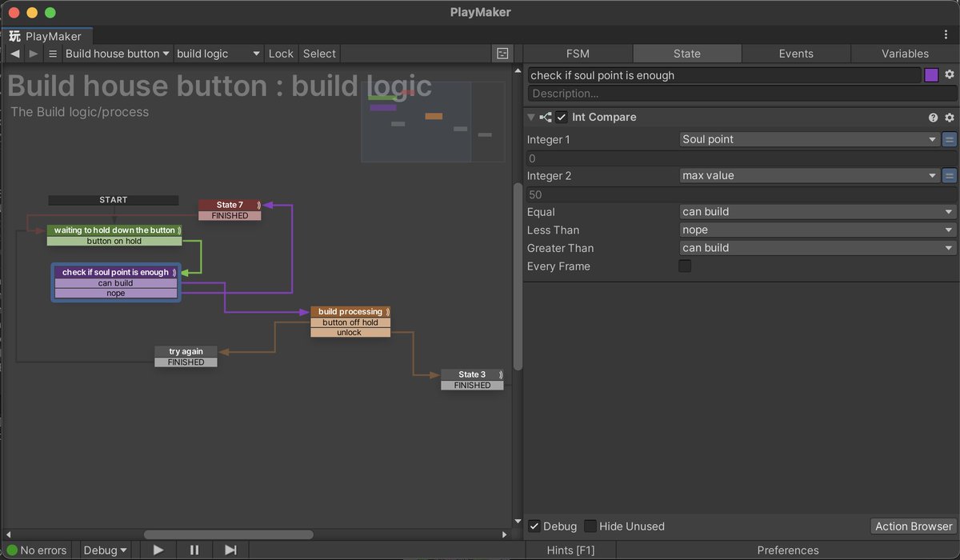Image resolution: width=960 pixels, height=560 pixels.
Task: Click the state name input field
Action: [x=724, y=75]
